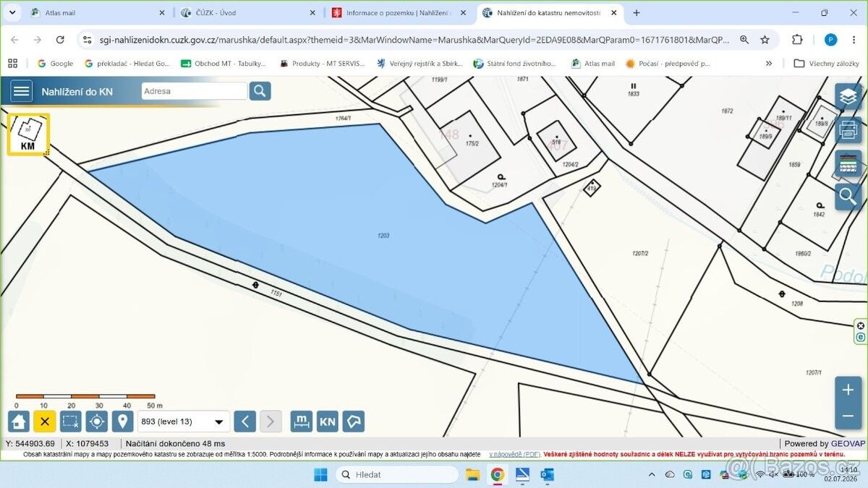
Task: Show hidden system tray icons
Action: (x=652, y=474)
